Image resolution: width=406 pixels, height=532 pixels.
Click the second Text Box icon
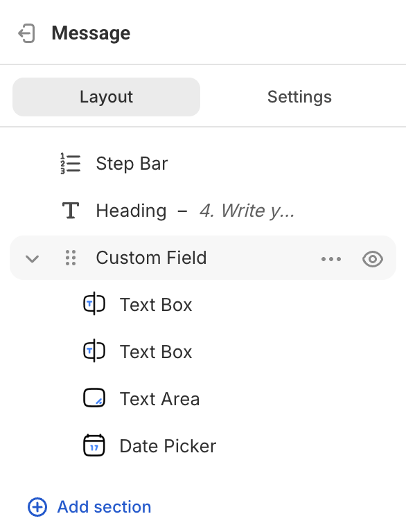94,351
